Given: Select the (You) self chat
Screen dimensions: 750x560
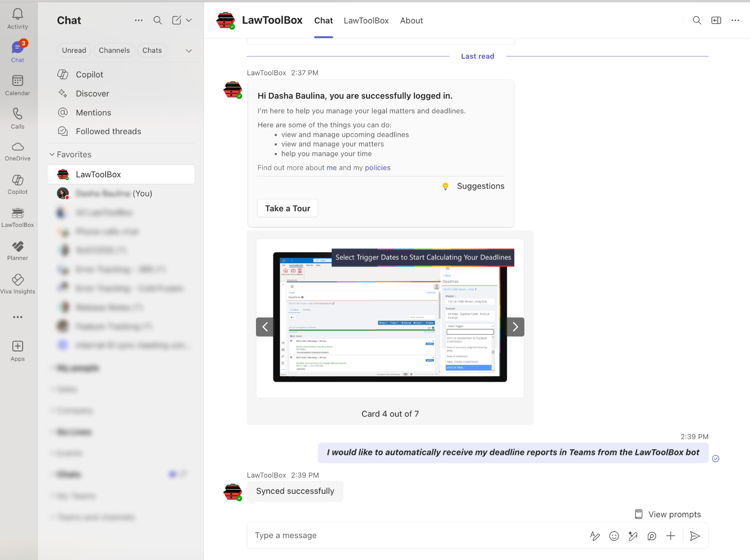Looking at the screenshot, I should pos(121,193).
